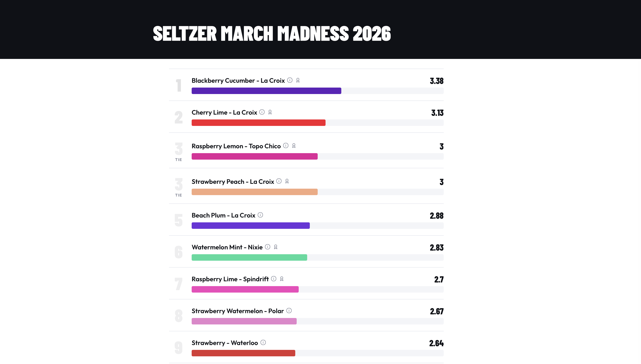Open info icon for Cherry Lime
Image resolution: width=641 pixels, height=364 pixels.
point(262,112)
